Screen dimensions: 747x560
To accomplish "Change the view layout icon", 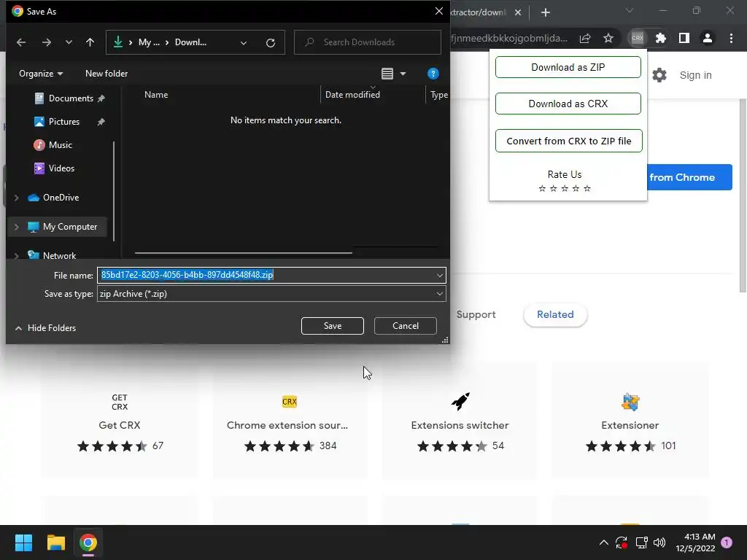I will 387,74.
